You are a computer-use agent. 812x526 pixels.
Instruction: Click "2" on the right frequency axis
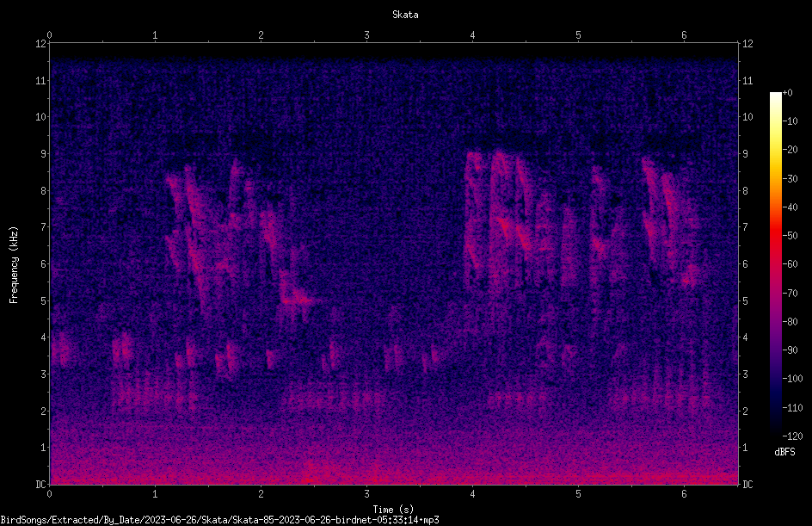pyautogui.click(x=745, y=411)
